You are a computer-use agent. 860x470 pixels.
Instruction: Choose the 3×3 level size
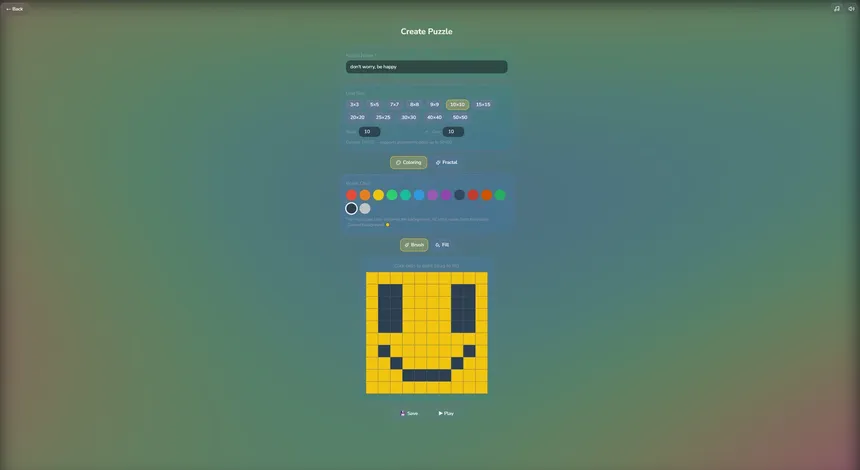pyautogui.click(x=354, y=104)
